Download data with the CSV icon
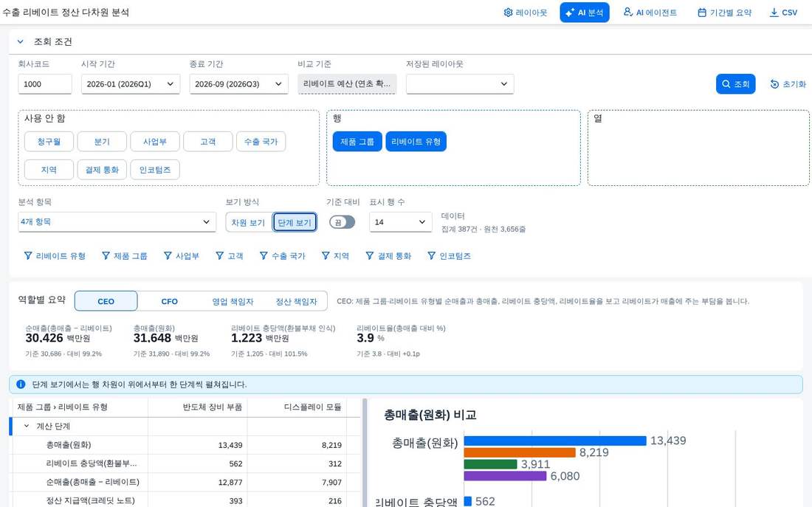The width and height of the screenshot is (812, 507). (783, 13)
